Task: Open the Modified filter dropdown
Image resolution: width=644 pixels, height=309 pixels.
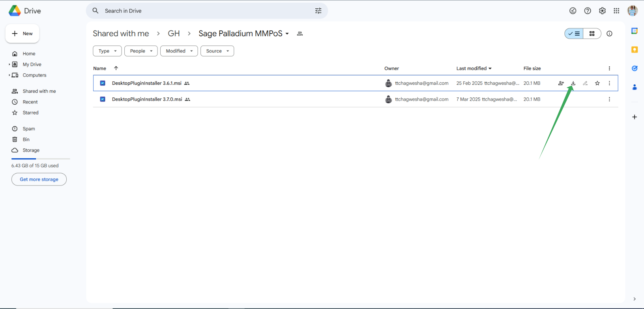Action: click(x=179, y=51)
